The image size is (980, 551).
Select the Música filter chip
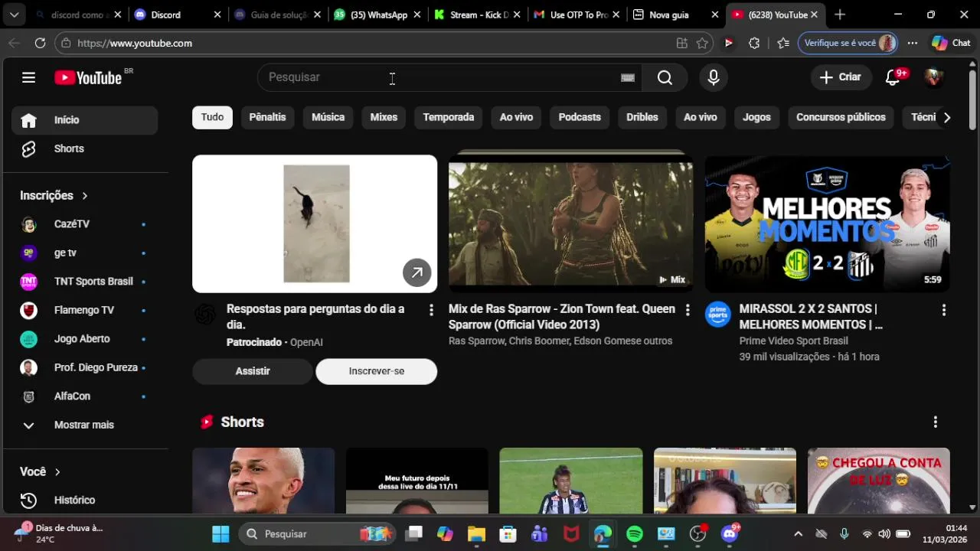click(328, 117)
